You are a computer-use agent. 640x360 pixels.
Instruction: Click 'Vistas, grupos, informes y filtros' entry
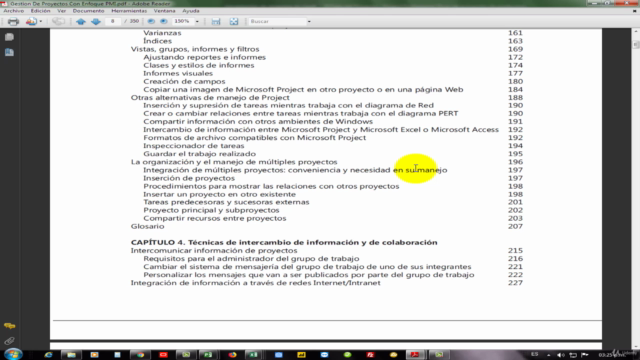click(x=195, y=49)
